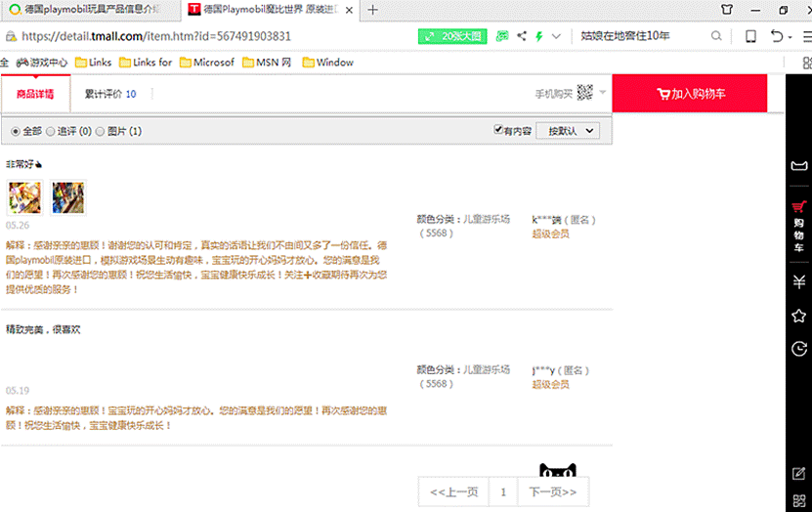Select the 追评 (0) radio option
The image size is (812, 512).
[x=50, y=131]
